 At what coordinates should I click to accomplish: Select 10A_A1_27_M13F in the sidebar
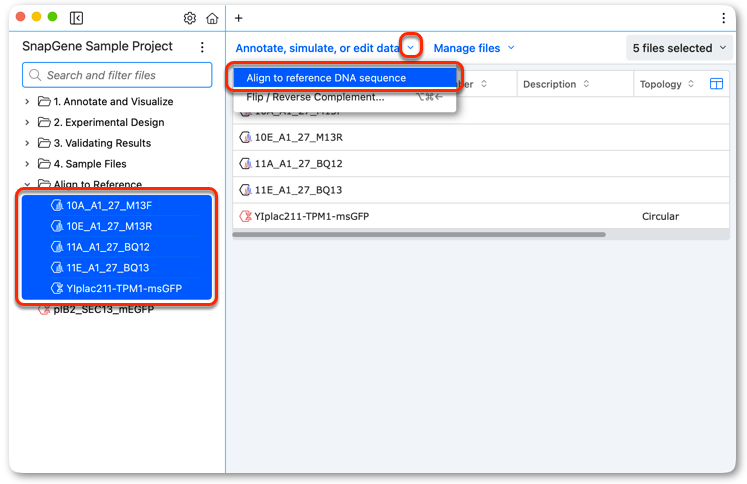[x=117, y=205]
